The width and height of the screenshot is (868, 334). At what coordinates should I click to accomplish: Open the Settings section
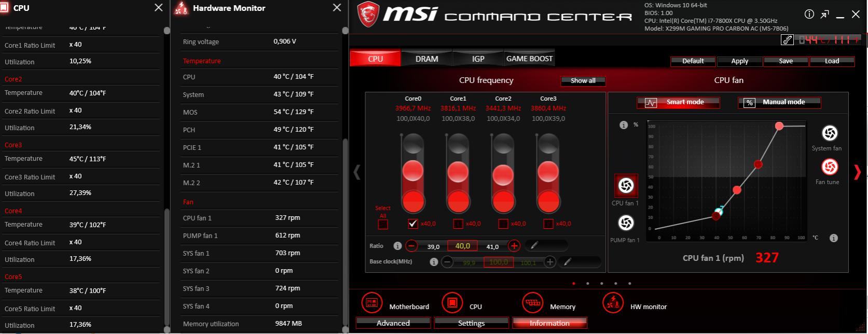471,323
